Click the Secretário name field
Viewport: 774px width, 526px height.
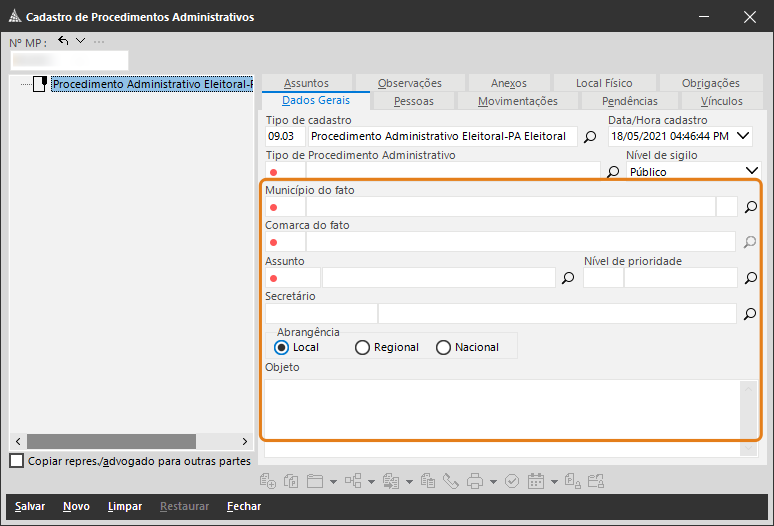click(x=557, y=313)
